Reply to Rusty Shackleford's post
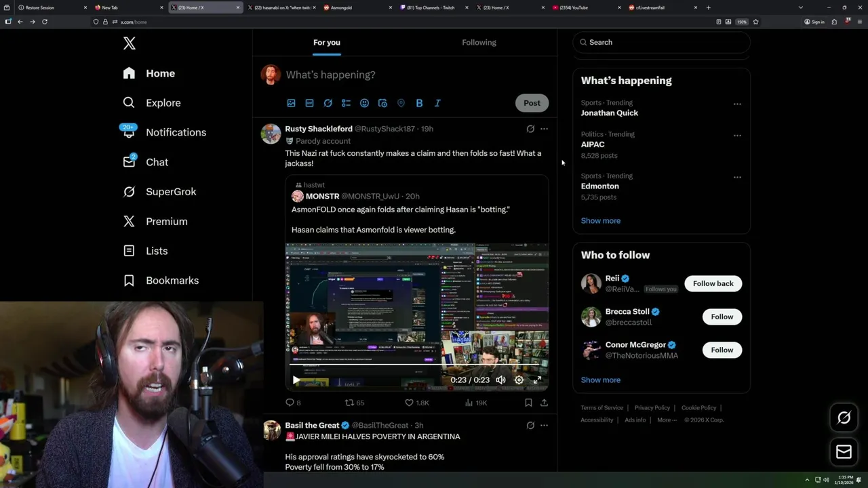 [x=293, y=403]
